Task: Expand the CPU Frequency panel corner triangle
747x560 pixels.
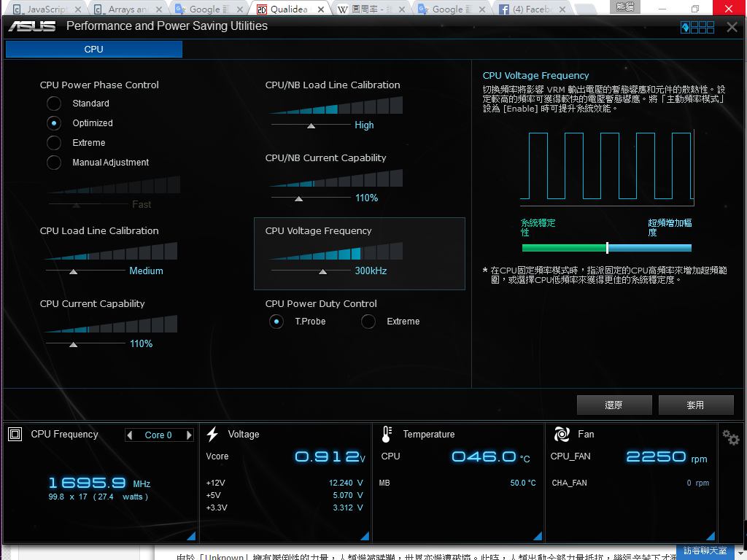Action: pos(191,536)
